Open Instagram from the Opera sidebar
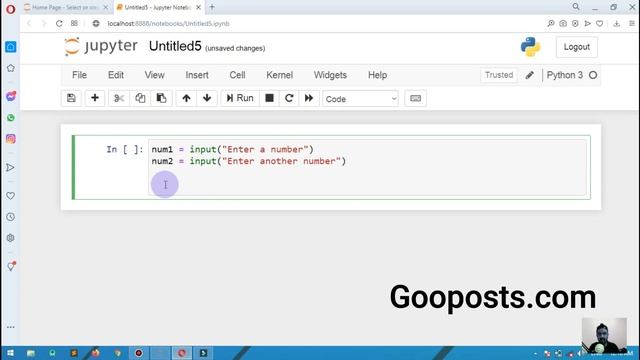 pos(11,139)
